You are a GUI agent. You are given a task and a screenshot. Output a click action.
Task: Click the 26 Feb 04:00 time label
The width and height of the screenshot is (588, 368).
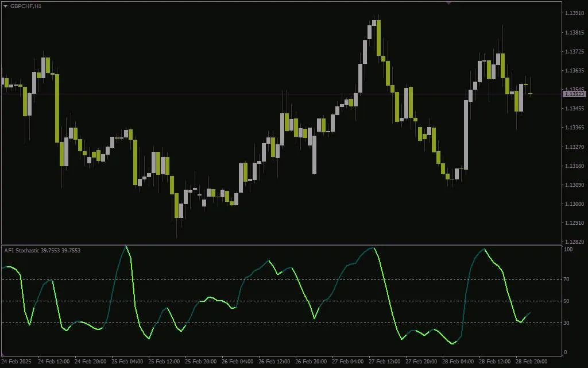point(237,362)
